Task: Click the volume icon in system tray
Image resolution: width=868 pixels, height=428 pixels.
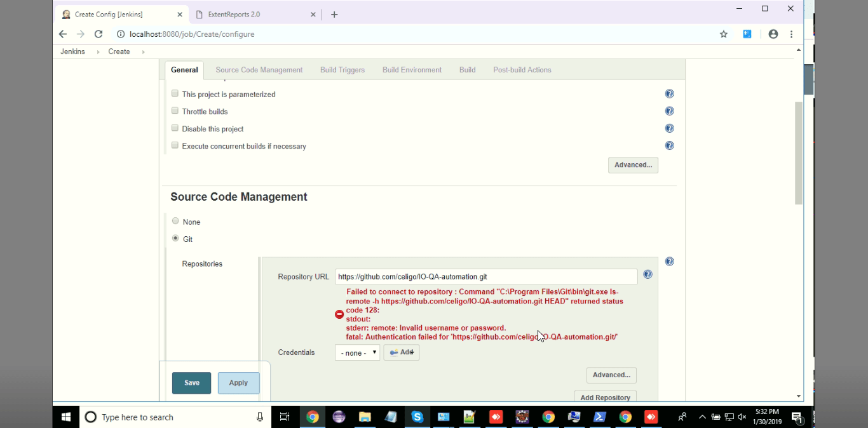Action: click(x=742, y=417)
